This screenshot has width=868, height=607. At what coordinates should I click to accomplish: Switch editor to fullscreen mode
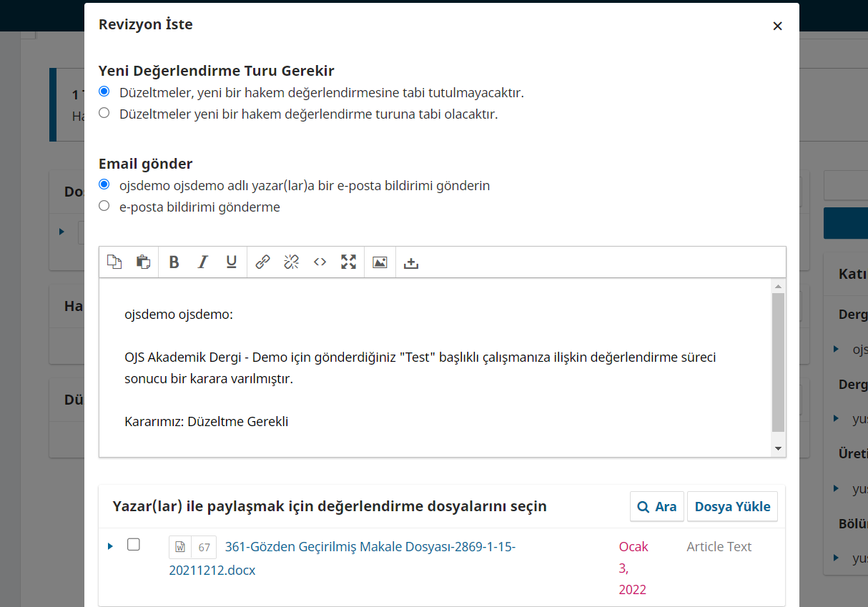(x=348, y=262)
